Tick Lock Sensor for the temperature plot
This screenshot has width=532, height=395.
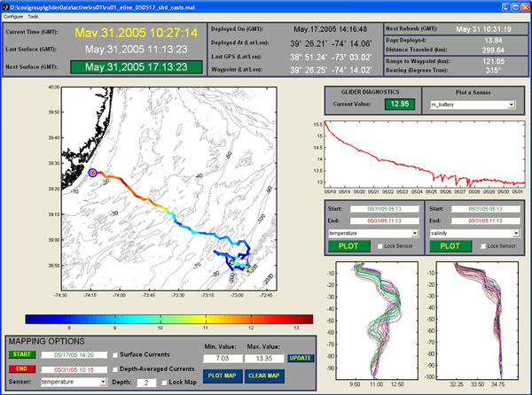[380, 245]
